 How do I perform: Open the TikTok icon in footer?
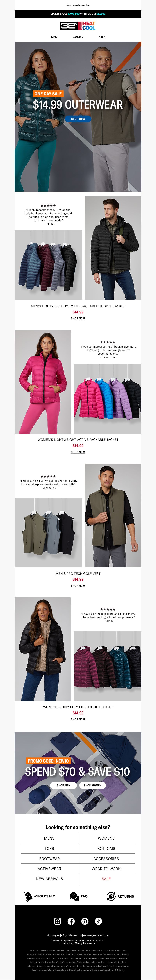tap(98, 921)
